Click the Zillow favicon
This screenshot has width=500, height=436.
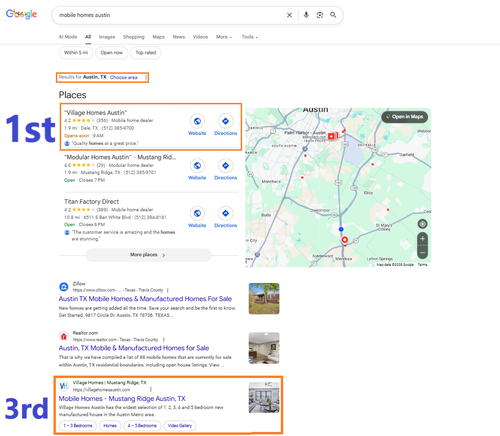(x=64, y=287)
